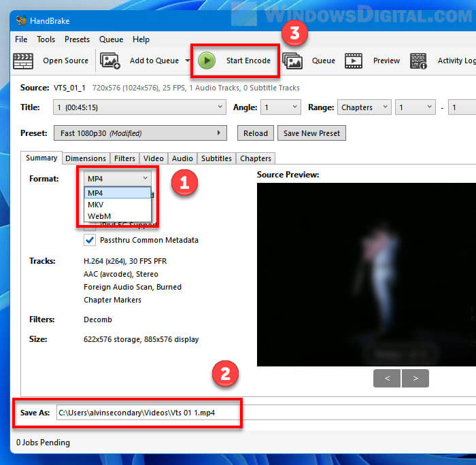Click the source preview image
Image resolution: width=476 pixels, height=465 pixels.
pos(367,275)
